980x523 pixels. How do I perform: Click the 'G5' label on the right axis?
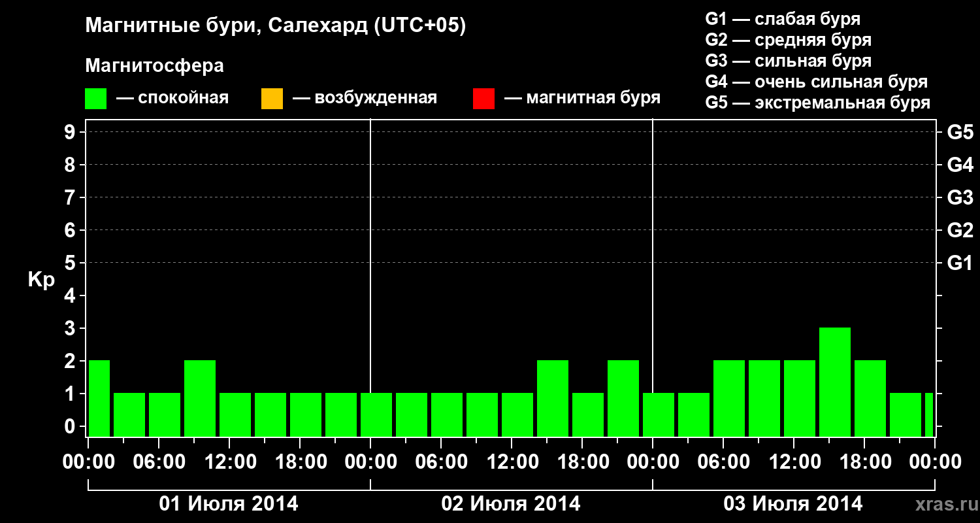coord(960,132)
